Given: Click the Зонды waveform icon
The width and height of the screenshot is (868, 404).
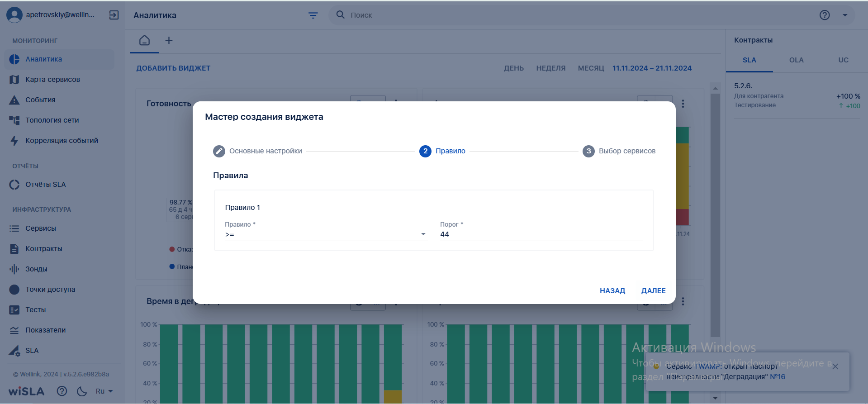Looking at the screenshot, I should [x=14, y=269].
